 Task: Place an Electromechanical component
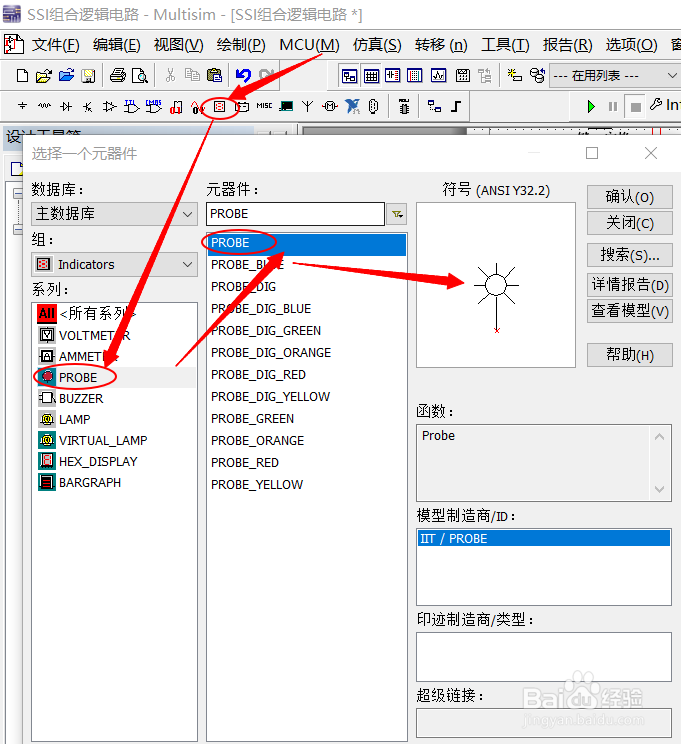(x=330, y=106)
